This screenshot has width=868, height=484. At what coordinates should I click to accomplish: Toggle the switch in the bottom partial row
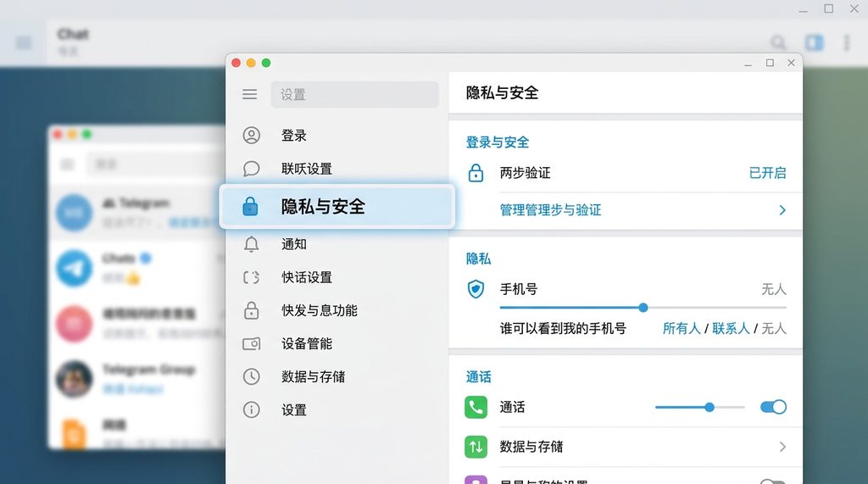pos(773,481)
